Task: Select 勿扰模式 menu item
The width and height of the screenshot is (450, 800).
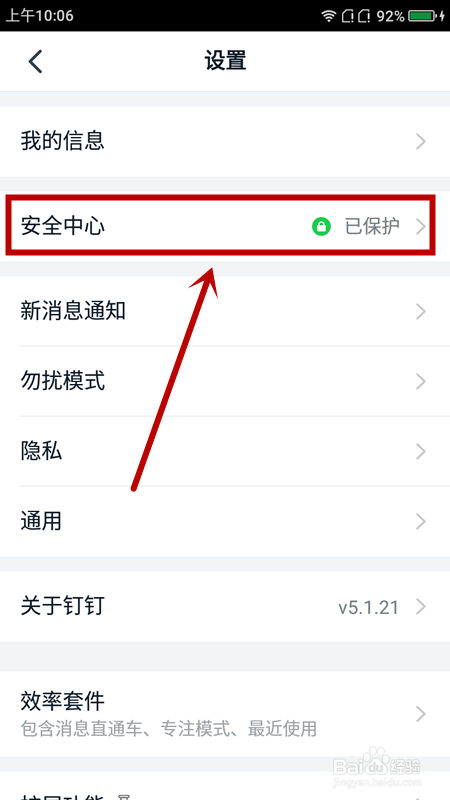Action: 225,381
